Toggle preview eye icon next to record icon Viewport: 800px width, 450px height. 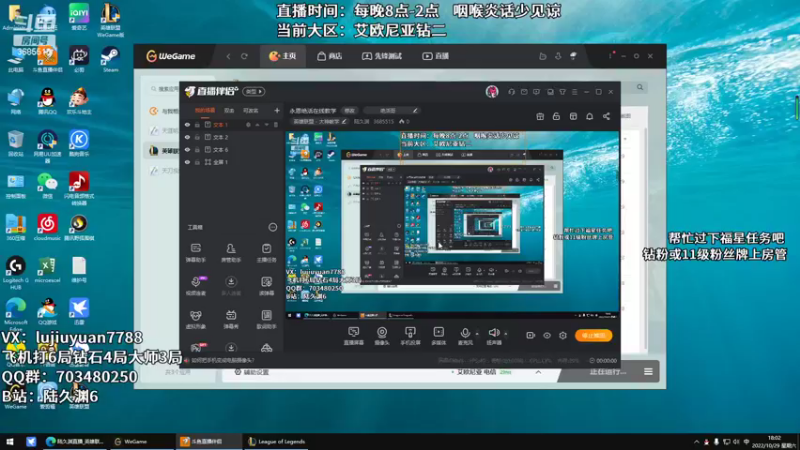click(547, 335)
